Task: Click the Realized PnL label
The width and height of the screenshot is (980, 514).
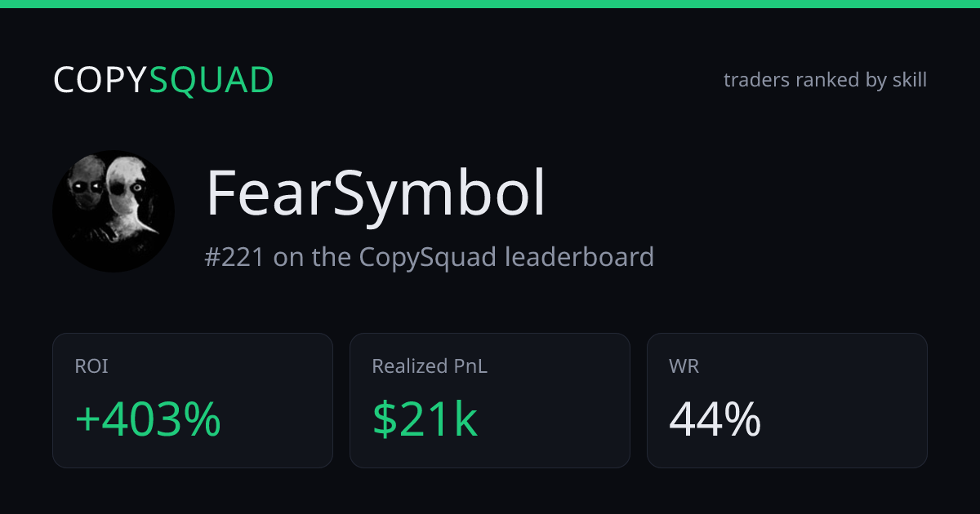Action: (430, 367)
